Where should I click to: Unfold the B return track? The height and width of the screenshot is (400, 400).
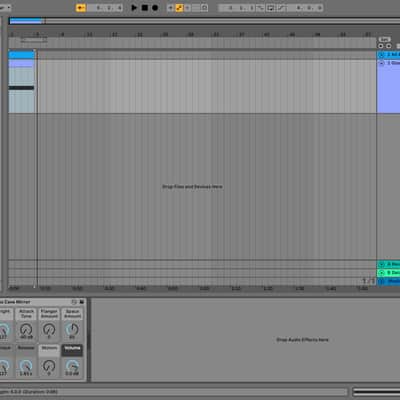382,273
